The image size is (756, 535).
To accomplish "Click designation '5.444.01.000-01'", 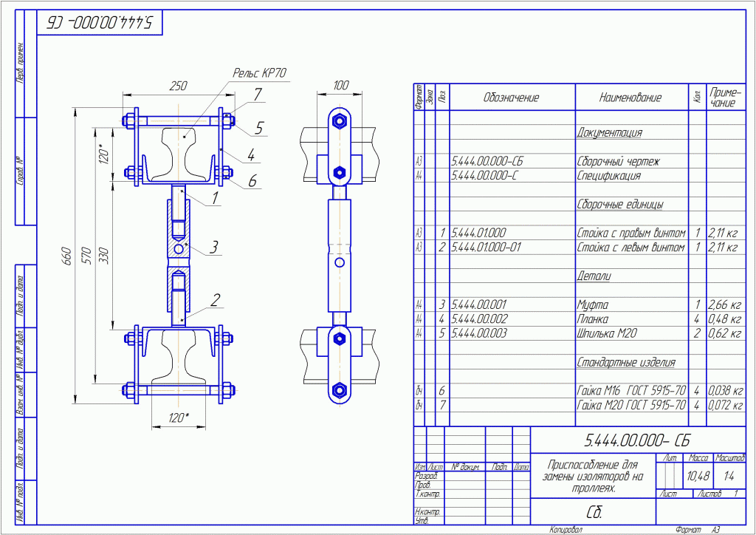I will click(x=487, y=248).
